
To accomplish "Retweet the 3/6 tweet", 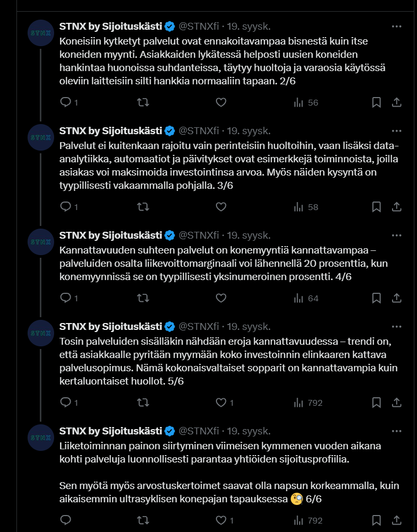I will 143,207.
